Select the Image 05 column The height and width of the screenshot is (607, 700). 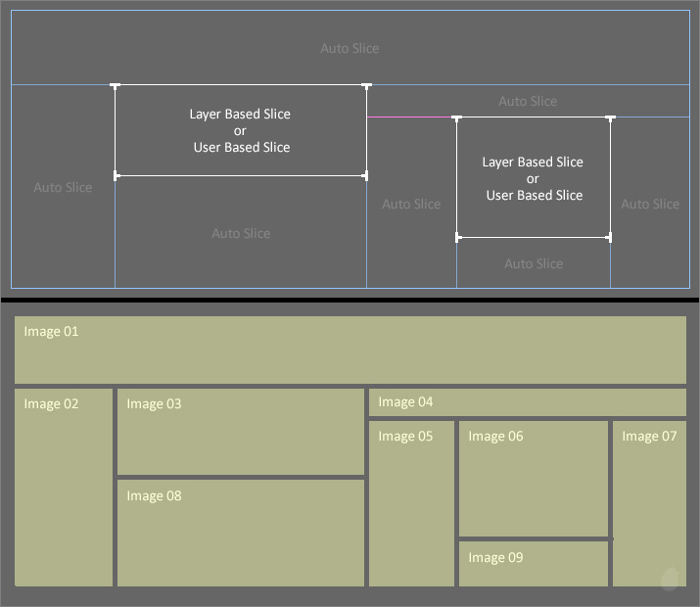point(411,503)
